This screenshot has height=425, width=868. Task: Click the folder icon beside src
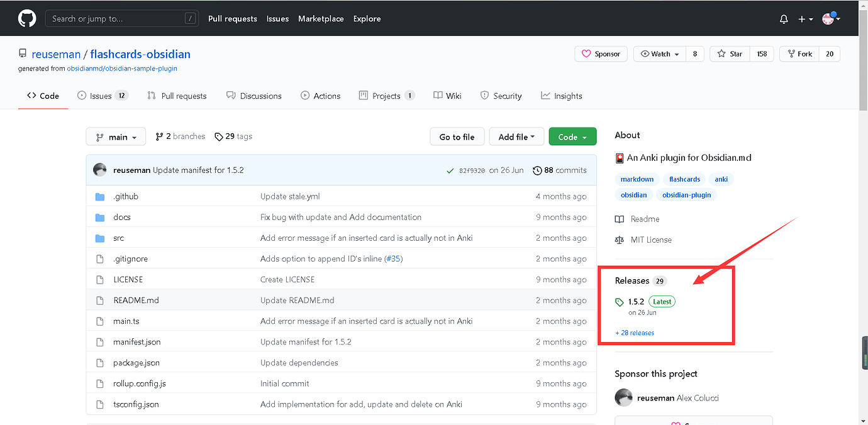[x=99, y=238]
